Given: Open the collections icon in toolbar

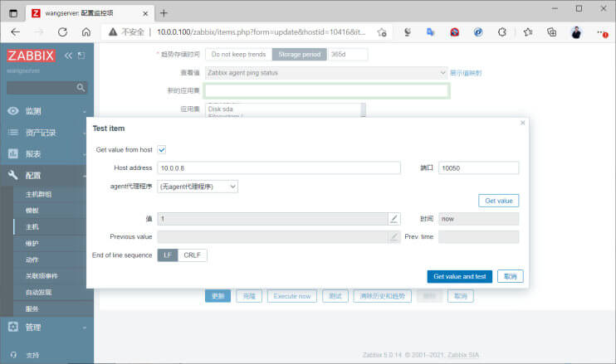Looking at the screenshot, I should pos(551,32).
